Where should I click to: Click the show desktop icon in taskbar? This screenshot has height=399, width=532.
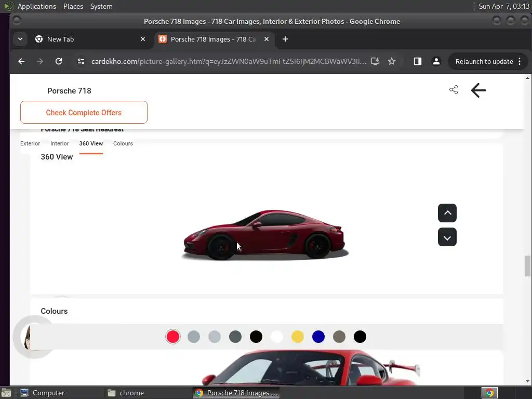(x=6, y=393)
